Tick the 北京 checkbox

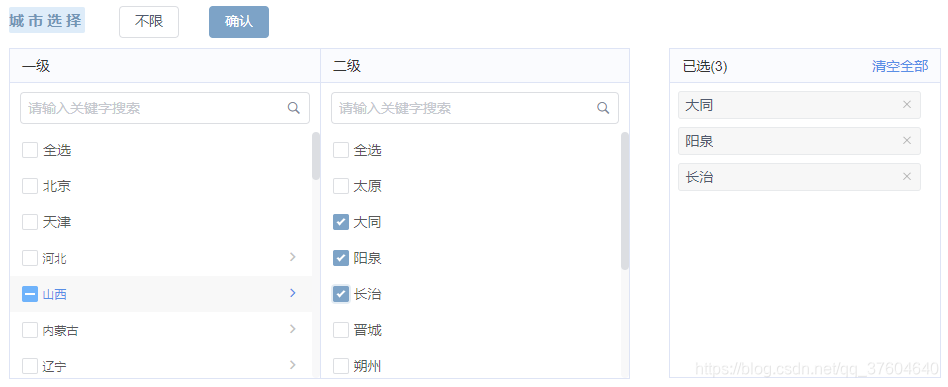(x=30, y=186)
